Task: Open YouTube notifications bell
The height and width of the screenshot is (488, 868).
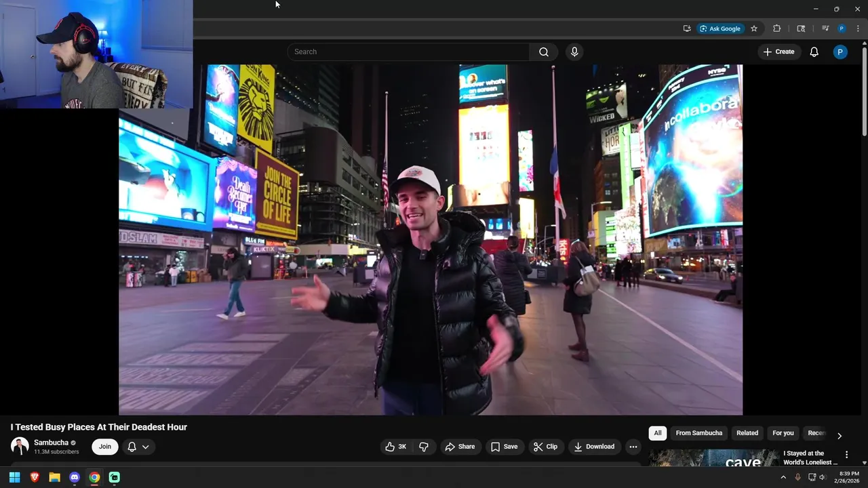Action: (x=814, y=52)
